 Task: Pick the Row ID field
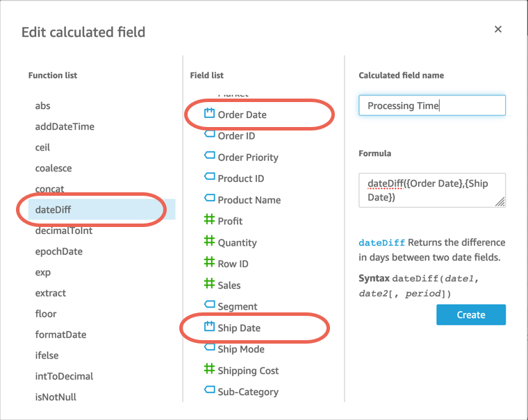[x=233, y=264]
